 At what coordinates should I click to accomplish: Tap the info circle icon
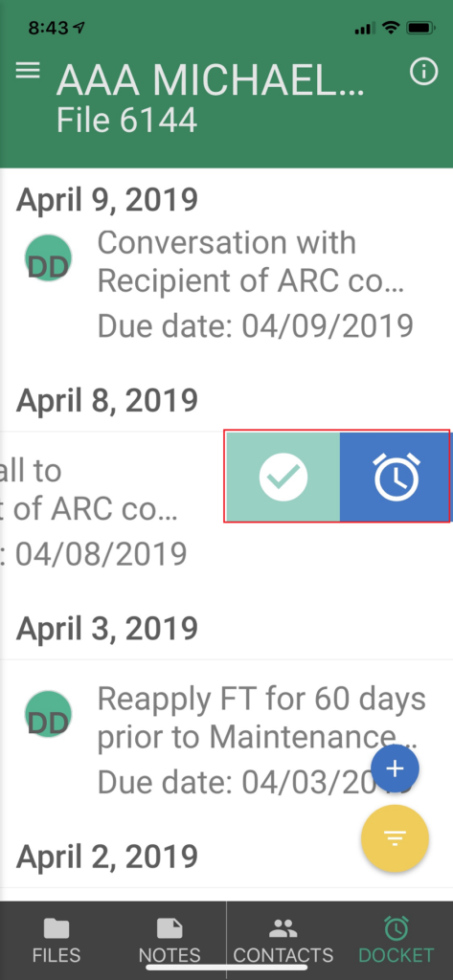pyautogui.click(x=423, y=72)
